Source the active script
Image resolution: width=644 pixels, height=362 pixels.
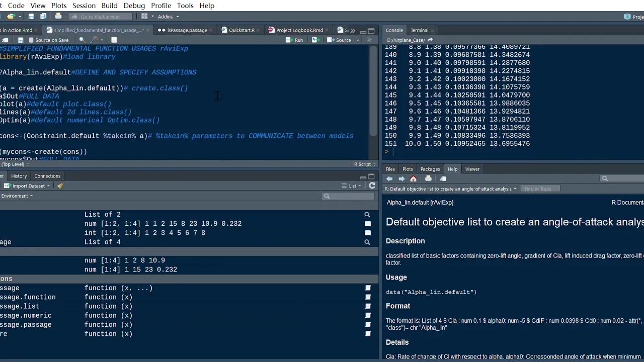click(340, 40)
